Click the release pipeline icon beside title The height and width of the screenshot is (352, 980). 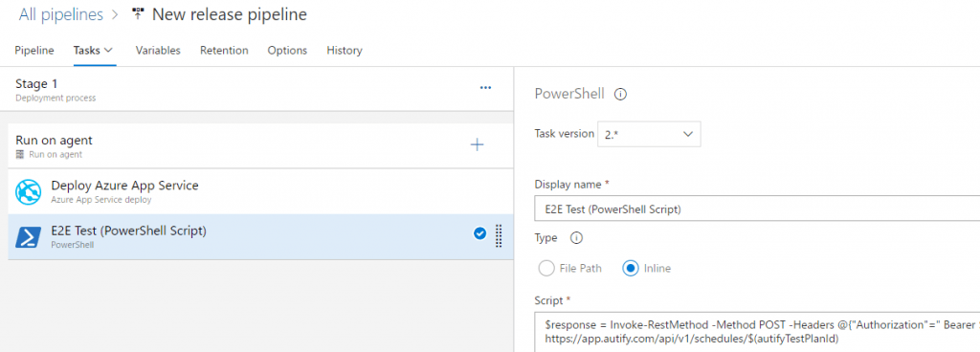pos(138,14)
